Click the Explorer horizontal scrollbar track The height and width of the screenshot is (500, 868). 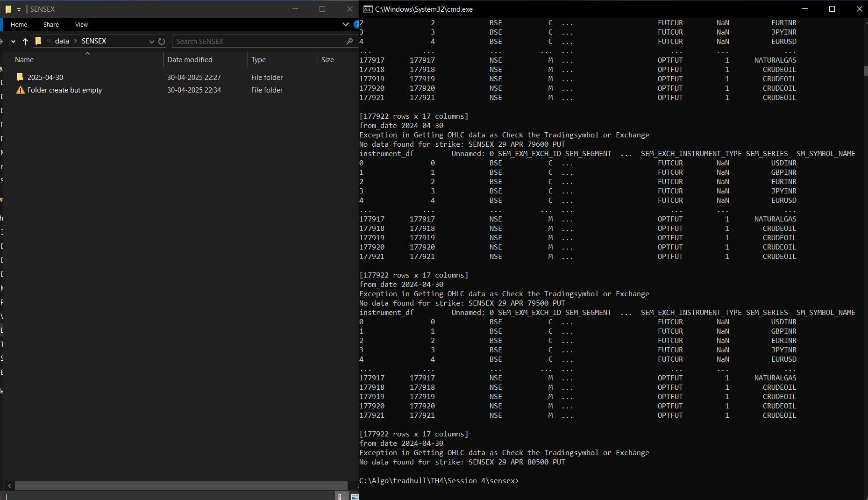coord(181,486)
